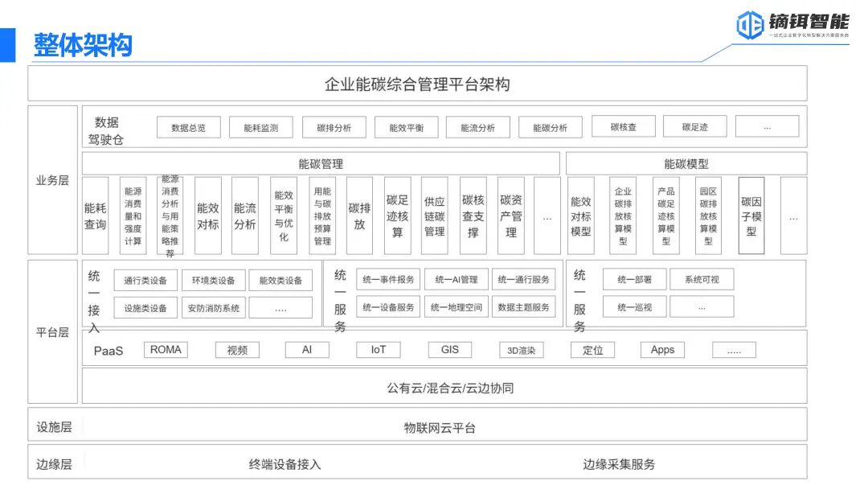Open the 能耗监测 module
This screenshot has width=868, height=489.
[260, 127]
